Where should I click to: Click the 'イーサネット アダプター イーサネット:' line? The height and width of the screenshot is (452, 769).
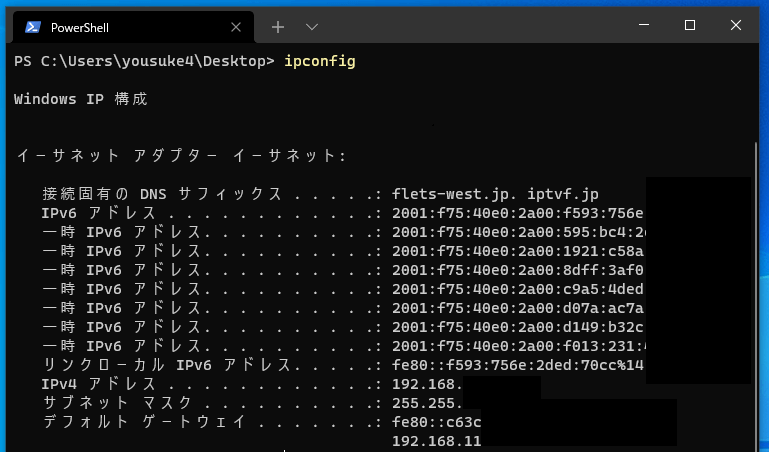181,156
